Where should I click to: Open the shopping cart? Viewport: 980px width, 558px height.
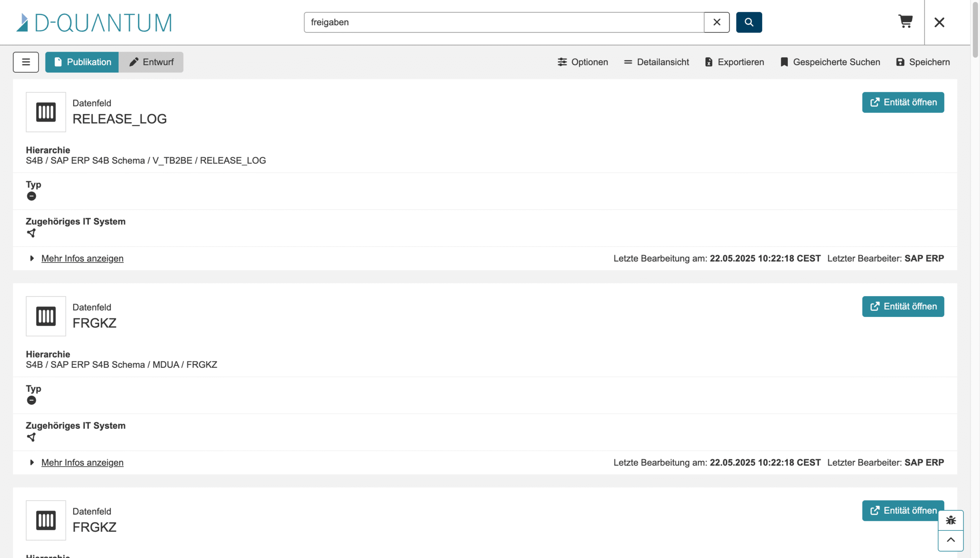point(905,21)
